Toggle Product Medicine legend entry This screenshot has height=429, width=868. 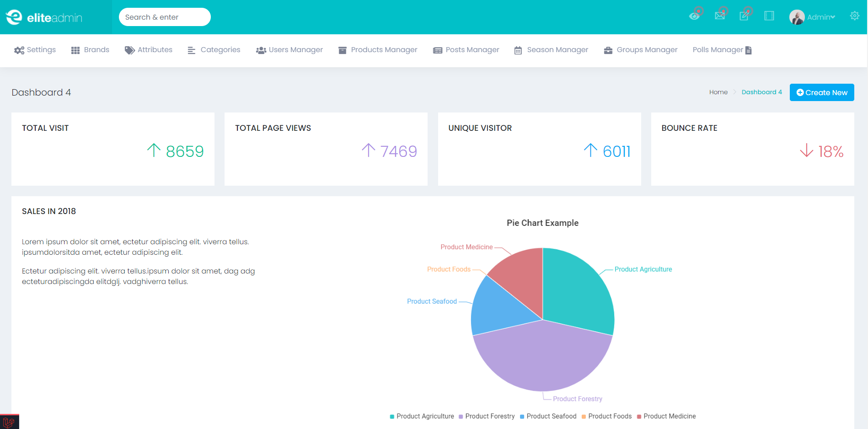(666, 416)
